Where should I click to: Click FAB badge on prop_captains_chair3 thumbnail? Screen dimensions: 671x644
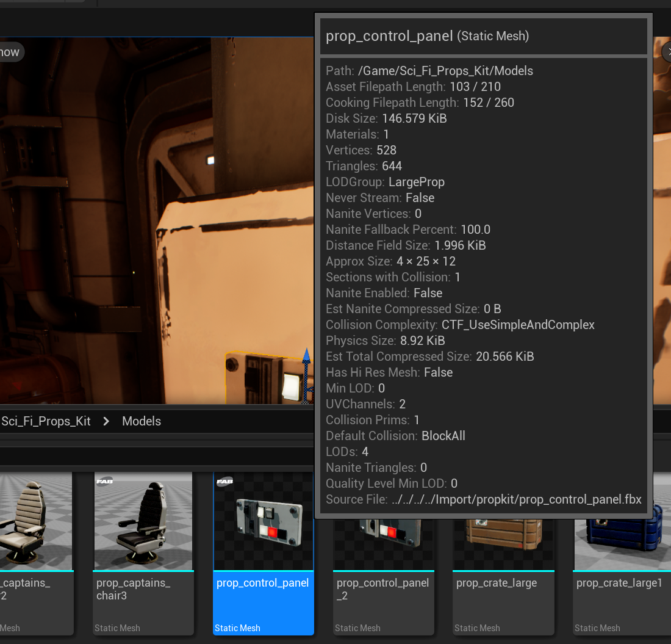(x=105, y=481)
